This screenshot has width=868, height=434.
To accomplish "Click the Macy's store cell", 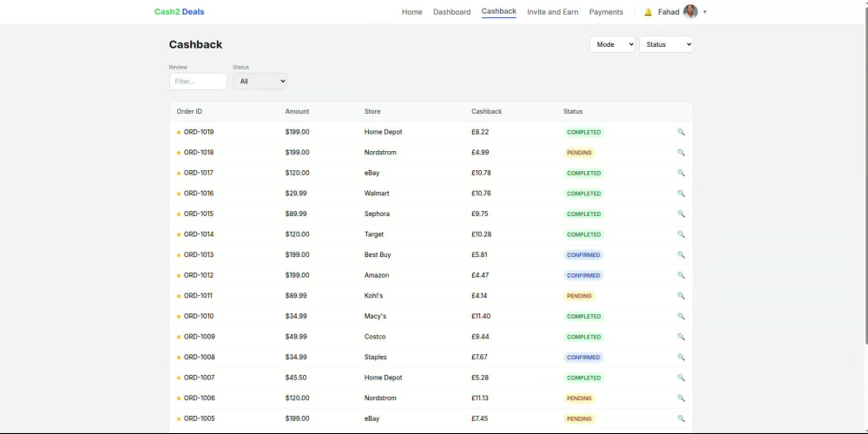I will coord(375,317).
